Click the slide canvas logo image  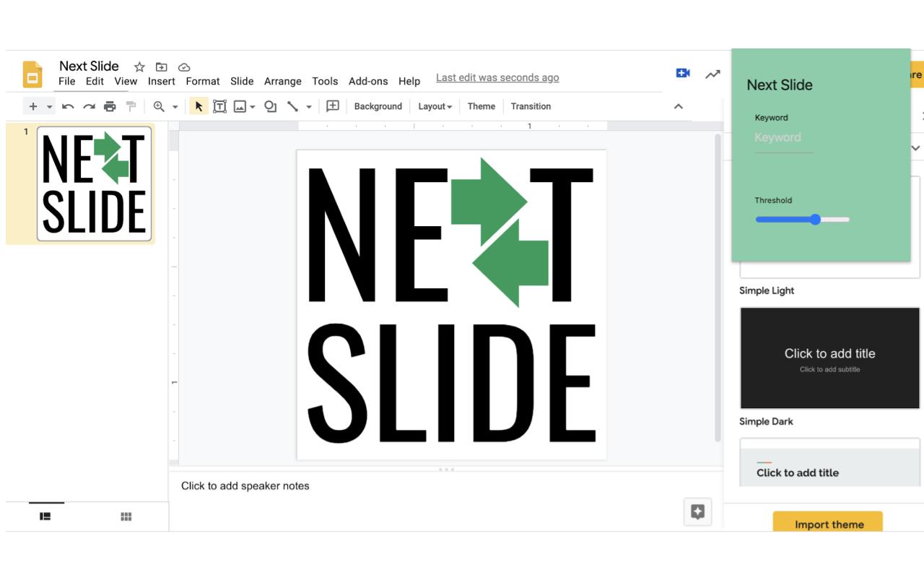coord(452,304)
